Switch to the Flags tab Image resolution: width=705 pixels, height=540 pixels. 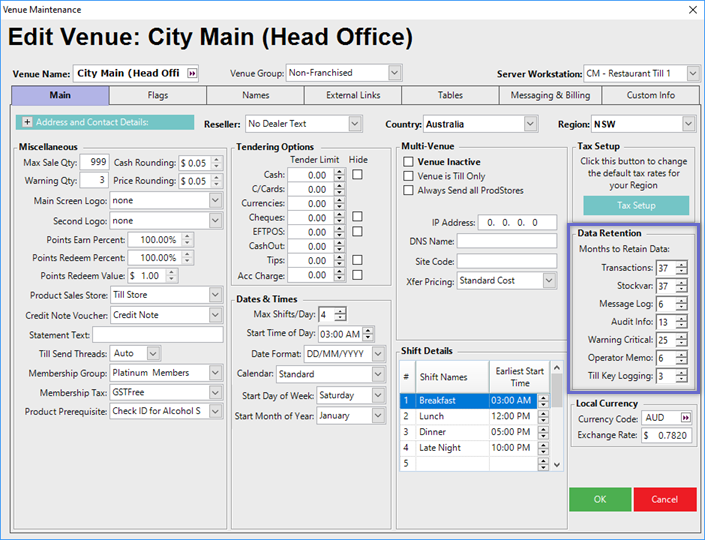(157, 96)
